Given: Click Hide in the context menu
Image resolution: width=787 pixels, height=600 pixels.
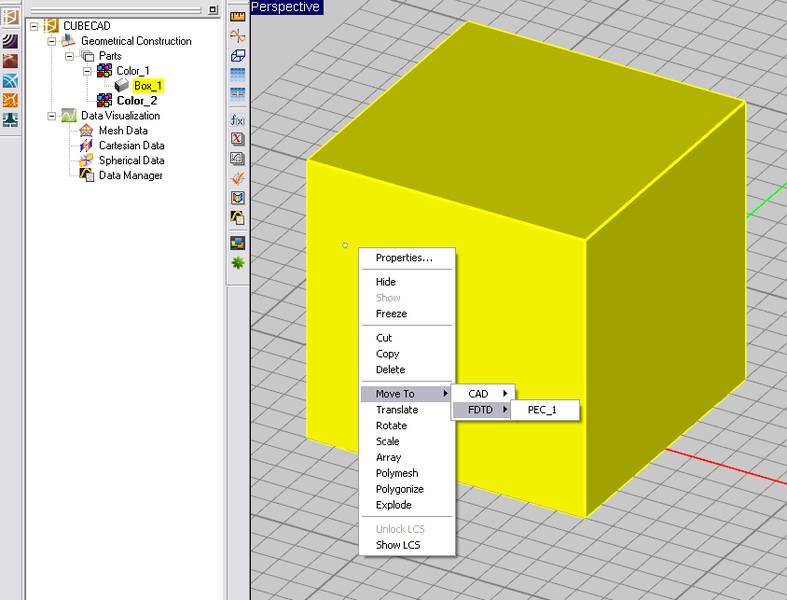Looking at the screenshot, I should pos(386,282).
